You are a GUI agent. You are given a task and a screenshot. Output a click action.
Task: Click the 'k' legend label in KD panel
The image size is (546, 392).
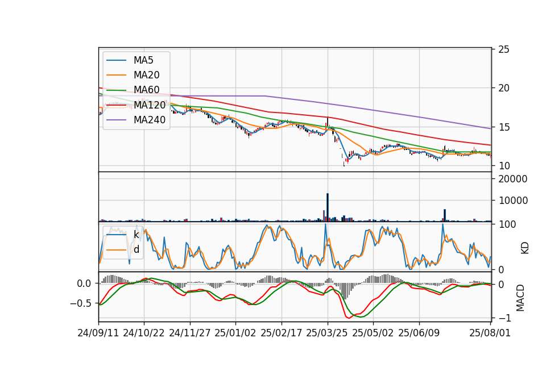(x=136, y=235)
